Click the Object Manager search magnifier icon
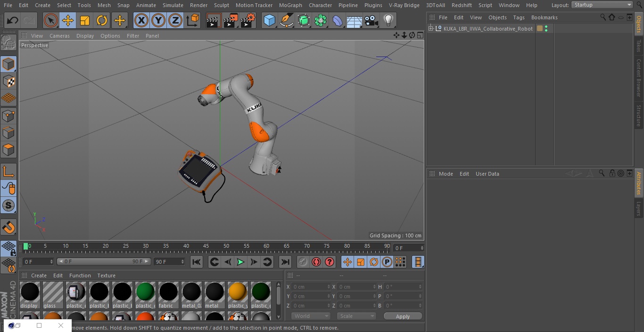 click(x=603, y=17)
